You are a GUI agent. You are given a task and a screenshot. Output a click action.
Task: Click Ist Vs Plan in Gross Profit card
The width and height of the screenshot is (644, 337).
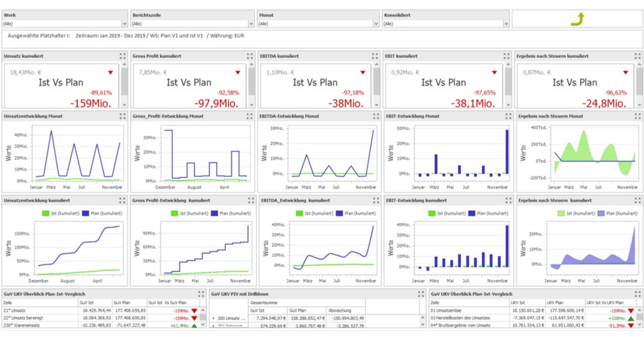(x=189, y=82)
